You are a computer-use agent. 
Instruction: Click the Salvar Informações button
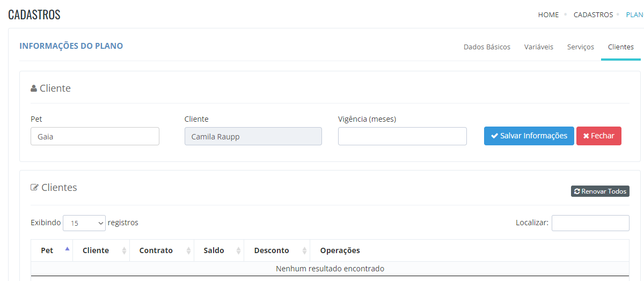pyautogui.click(x=529, y=136)
